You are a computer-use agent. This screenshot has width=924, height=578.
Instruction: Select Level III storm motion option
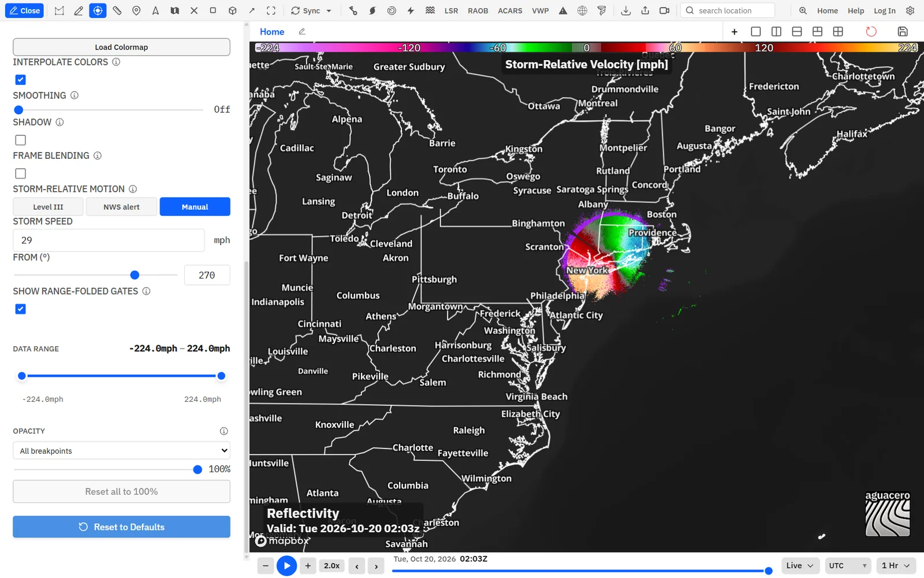48,206
